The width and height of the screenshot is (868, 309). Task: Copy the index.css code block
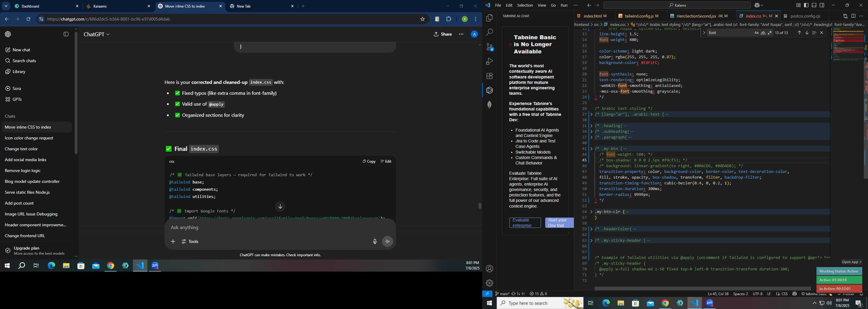(x=369, y=161)
